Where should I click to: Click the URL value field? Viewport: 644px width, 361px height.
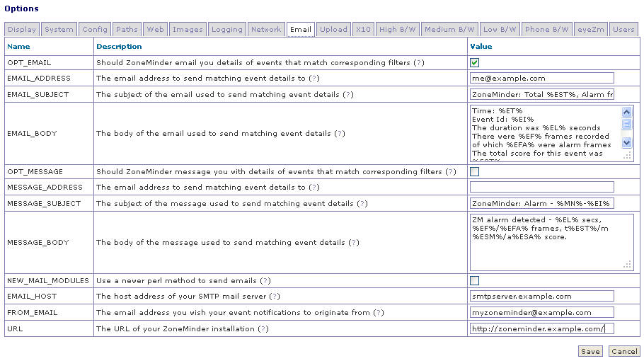coord(541,328)
